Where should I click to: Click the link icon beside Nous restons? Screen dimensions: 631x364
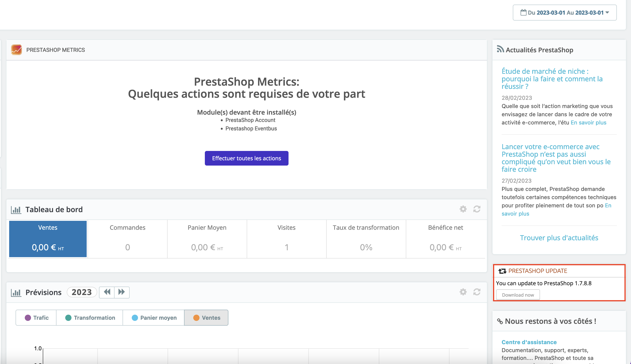[x=500, y=321]
